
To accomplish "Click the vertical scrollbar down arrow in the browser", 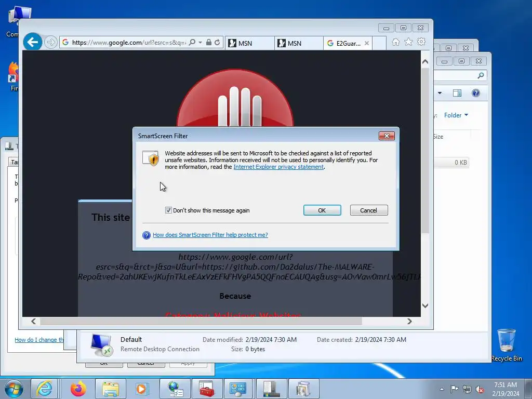I will (425, 305).
